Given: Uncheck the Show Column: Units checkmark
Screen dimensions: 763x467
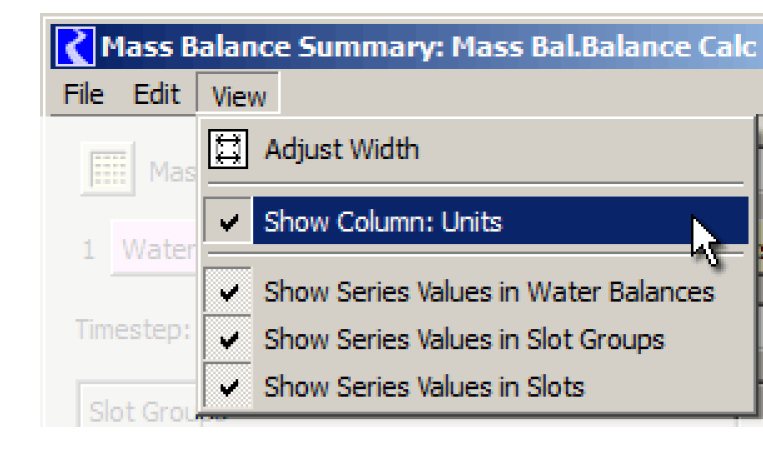Looking at the screenshot, I should pos(229,222).
